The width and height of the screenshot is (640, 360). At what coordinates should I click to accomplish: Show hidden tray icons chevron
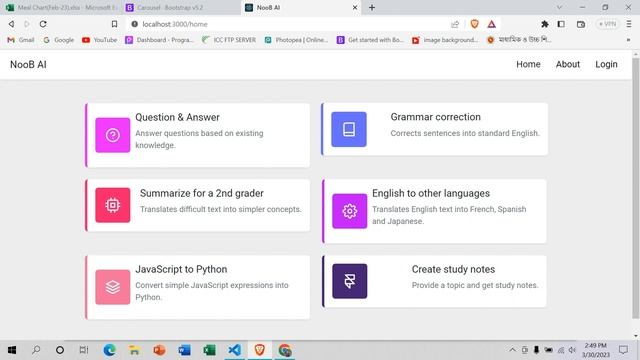point(512,350)
